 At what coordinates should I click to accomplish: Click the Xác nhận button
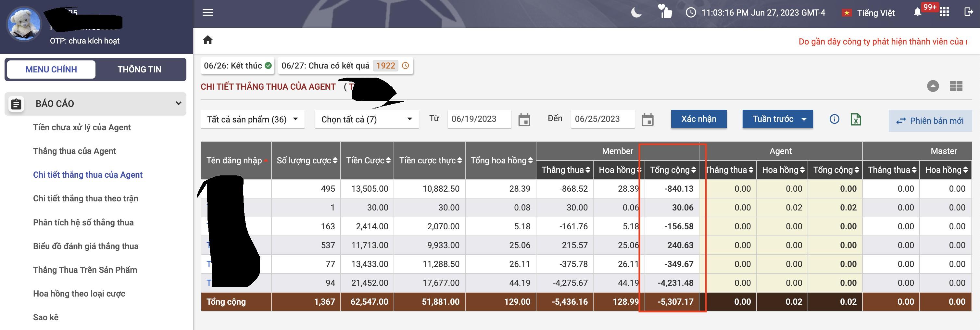698,119
